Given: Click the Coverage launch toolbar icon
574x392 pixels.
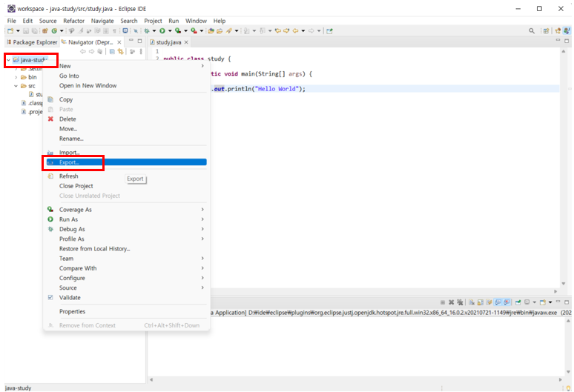Looking at the screenshot, I should coord(178,31).
